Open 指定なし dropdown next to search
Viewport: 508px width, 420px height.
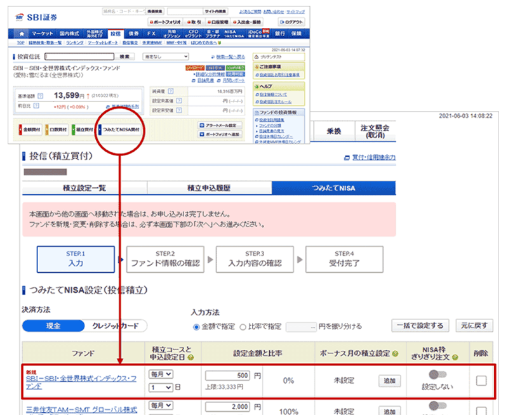[x=166, y=56]
